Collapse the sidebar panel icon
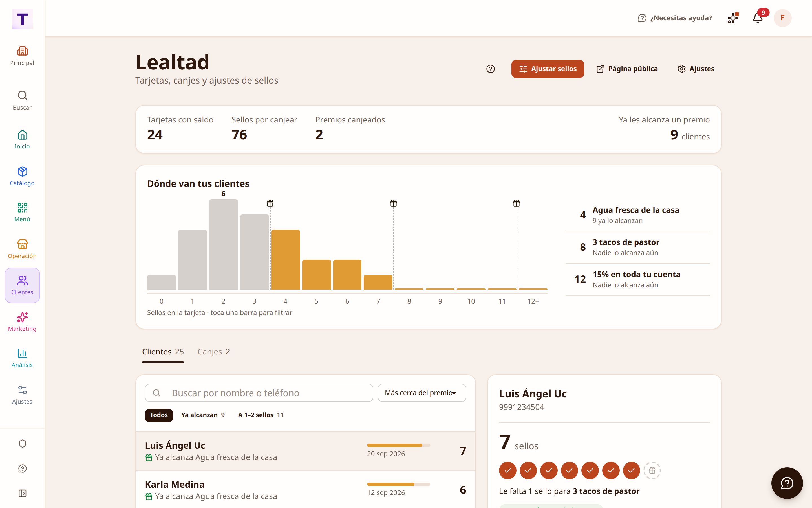Screen dimensions: 812x508 pyautogui.click(x=23, y=493)
